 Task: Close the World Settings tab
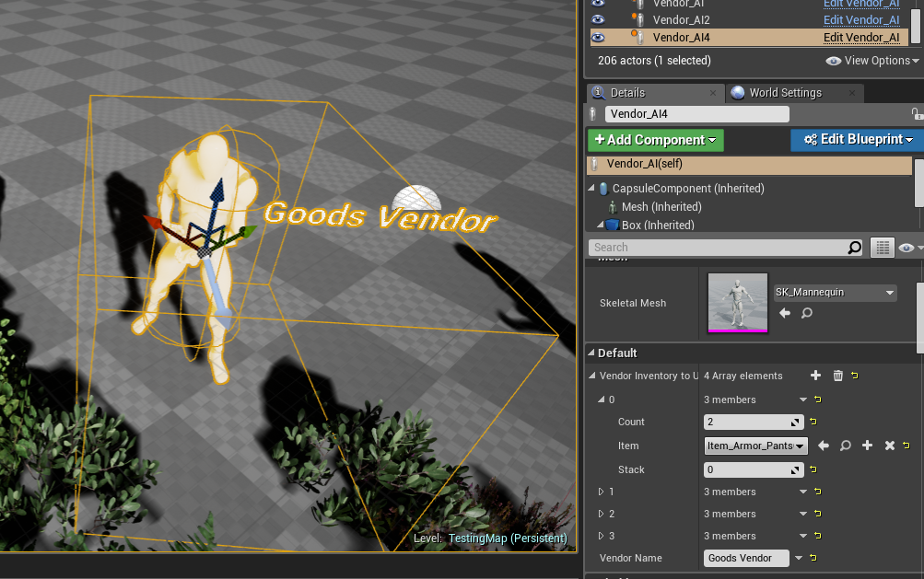pos(851,92)
